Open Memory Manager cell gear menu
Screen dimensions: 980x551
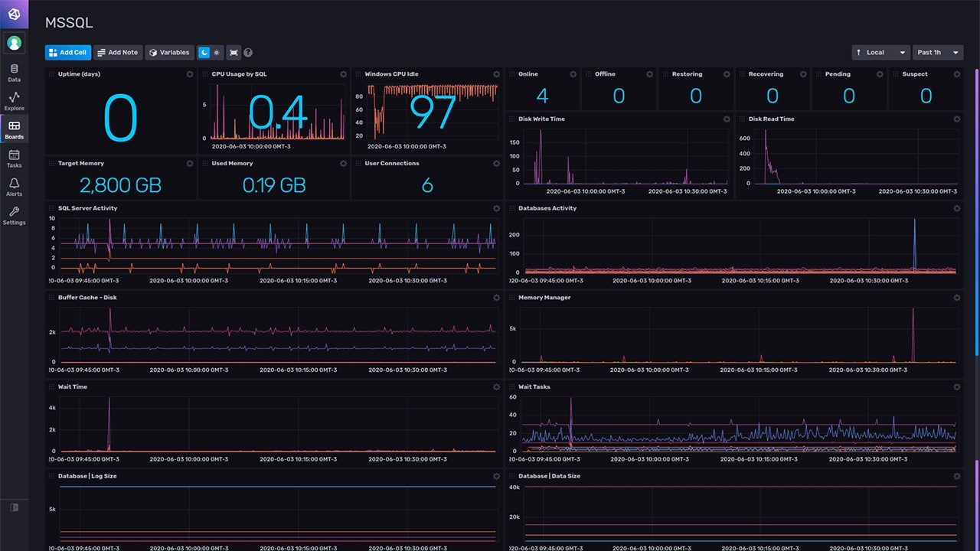tap(956, 298)
